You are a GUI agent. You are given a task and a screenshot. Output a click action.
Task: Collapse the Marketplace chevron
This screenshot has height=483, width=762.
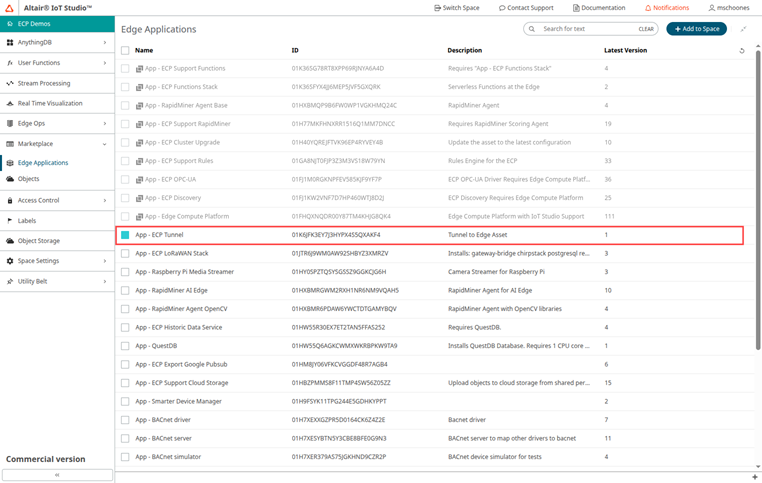[x=104, y=144]
